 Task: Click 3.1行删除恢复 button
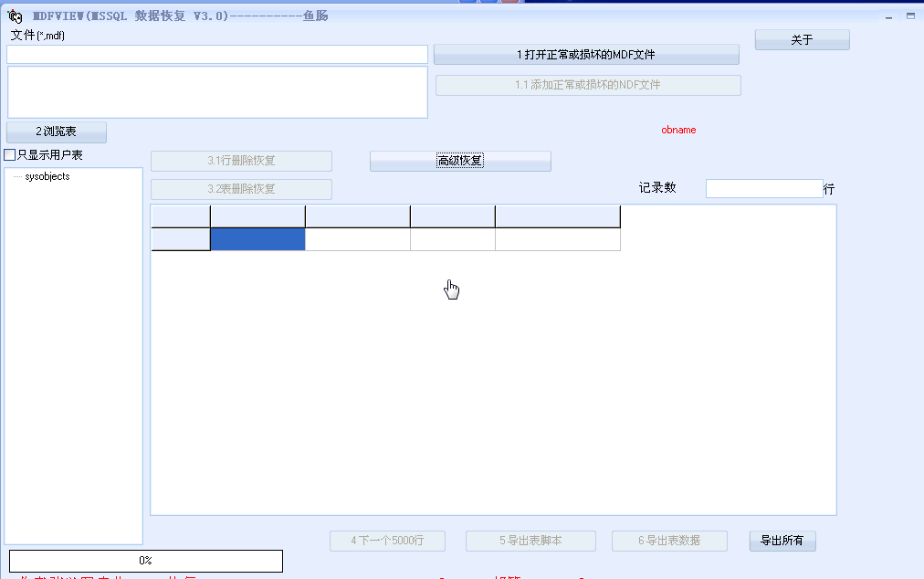[242, 161]
